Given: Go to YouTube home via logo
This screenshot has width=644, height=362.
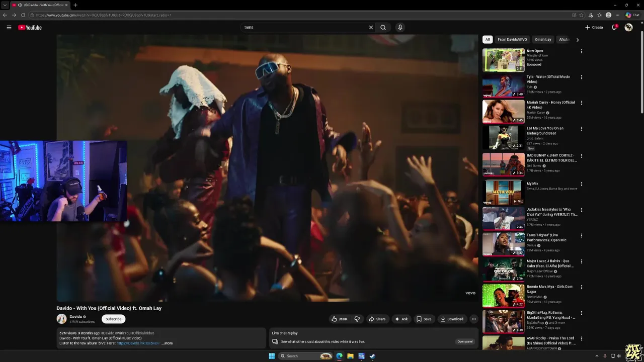Looking at the screenshot, I should [30, 28].
